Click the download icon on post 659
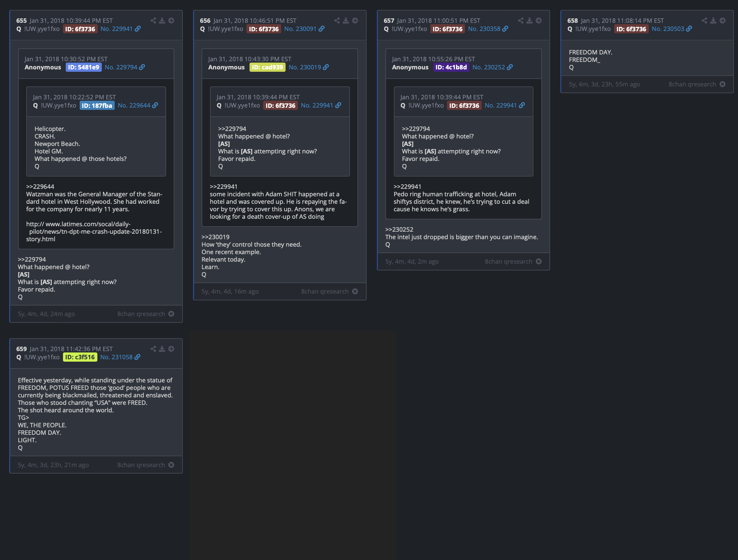 point(162,349)
